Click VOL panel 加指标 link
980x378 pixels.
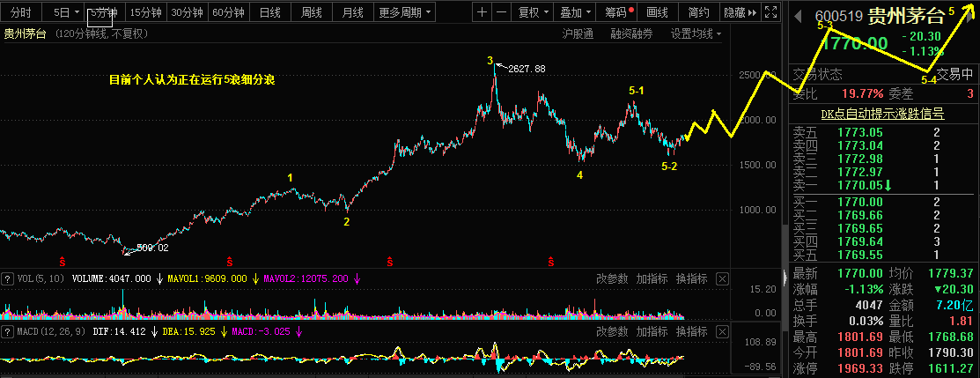(x=652, y=279)
